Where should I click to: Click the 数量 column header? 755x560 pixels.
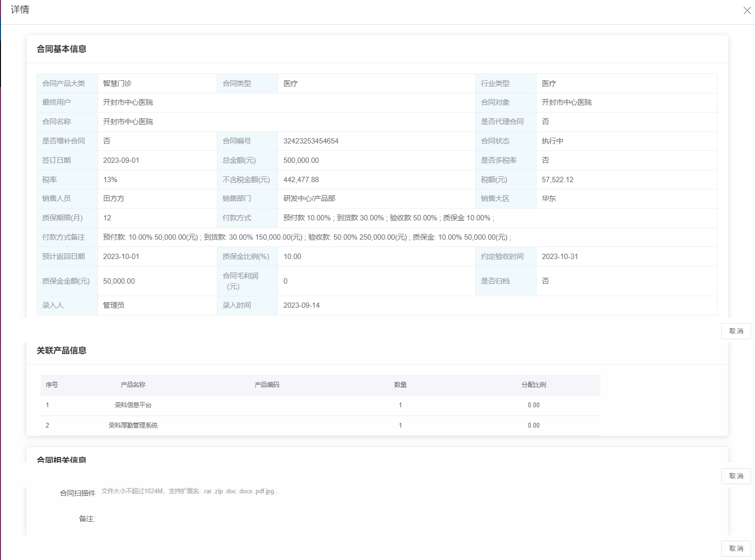[400, 385]
